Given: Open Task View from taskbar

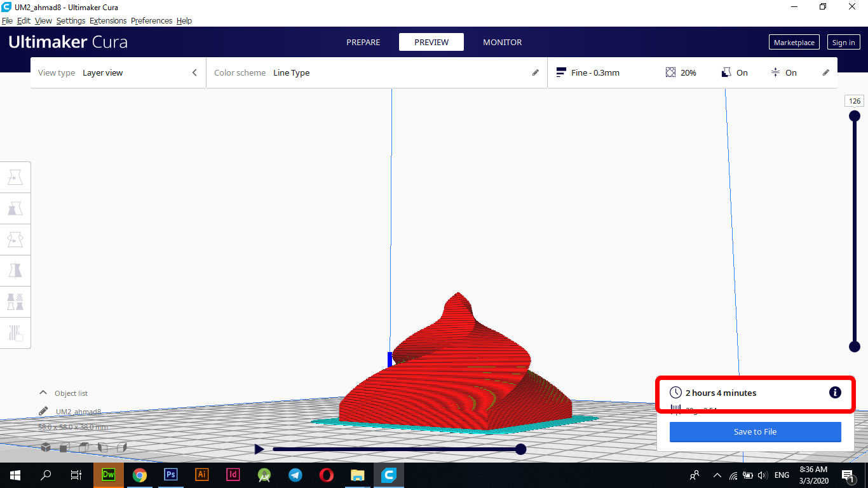Looking at the screenshot, I should [x=76, y=475].
